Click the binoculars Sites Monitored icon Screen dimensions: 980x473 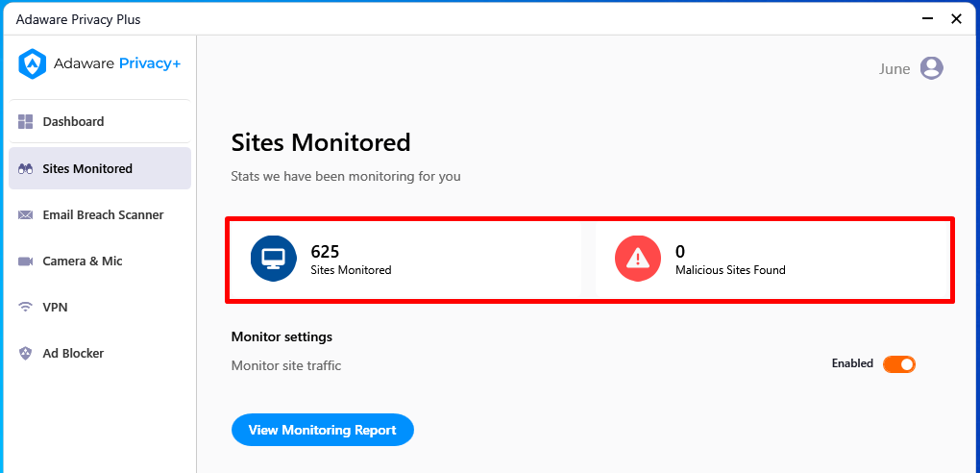(x=25, y=169)
